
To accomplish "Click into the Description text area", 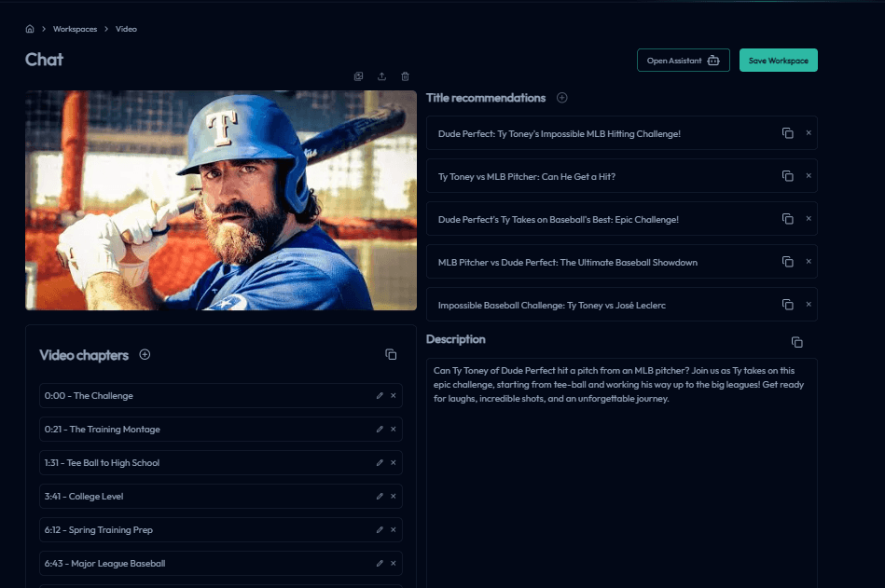I will 621,473.
